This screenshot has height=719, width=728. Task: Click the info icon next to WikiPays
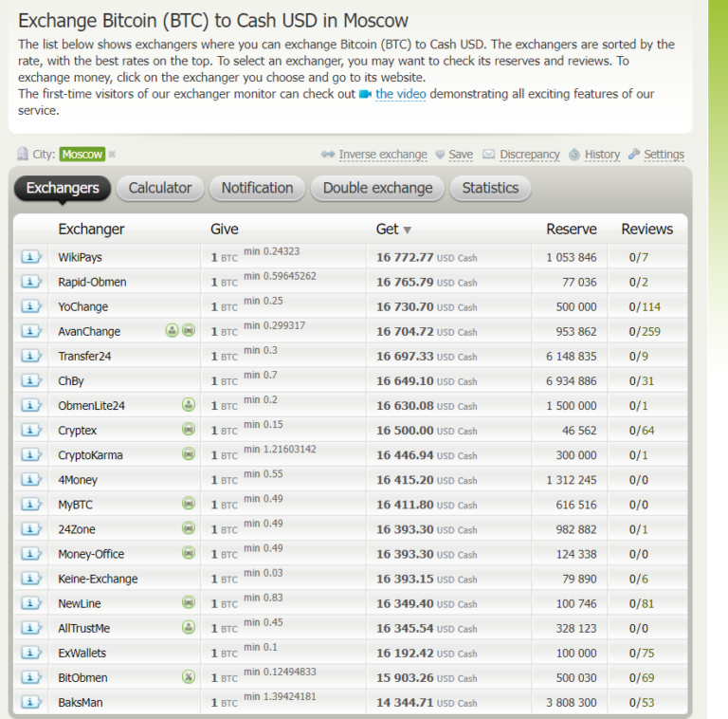31,257
